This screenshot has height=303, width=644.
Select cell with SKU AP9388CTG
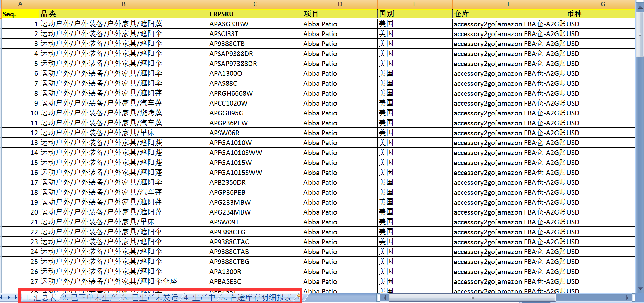point(255,232)
